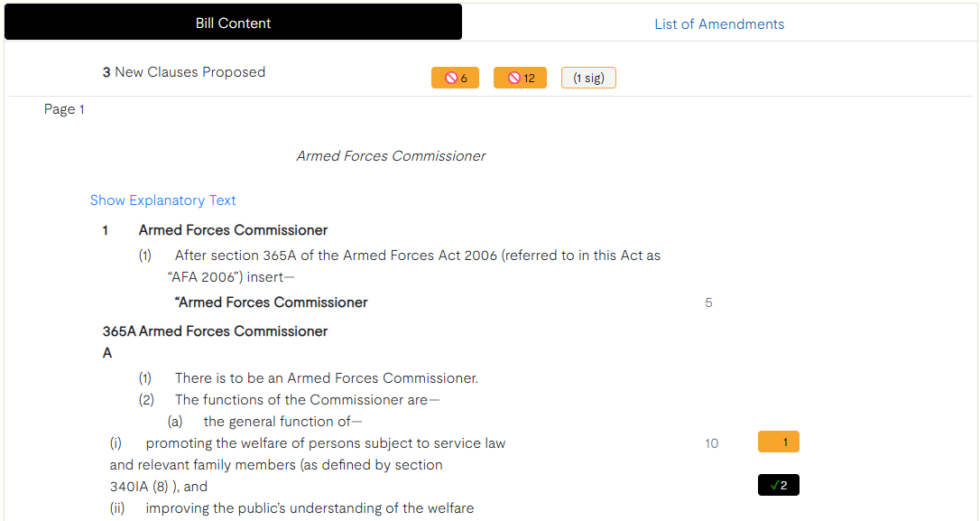
Task: Click the text 'improving the public's understanding'
Action: click(x=310, y=508)
